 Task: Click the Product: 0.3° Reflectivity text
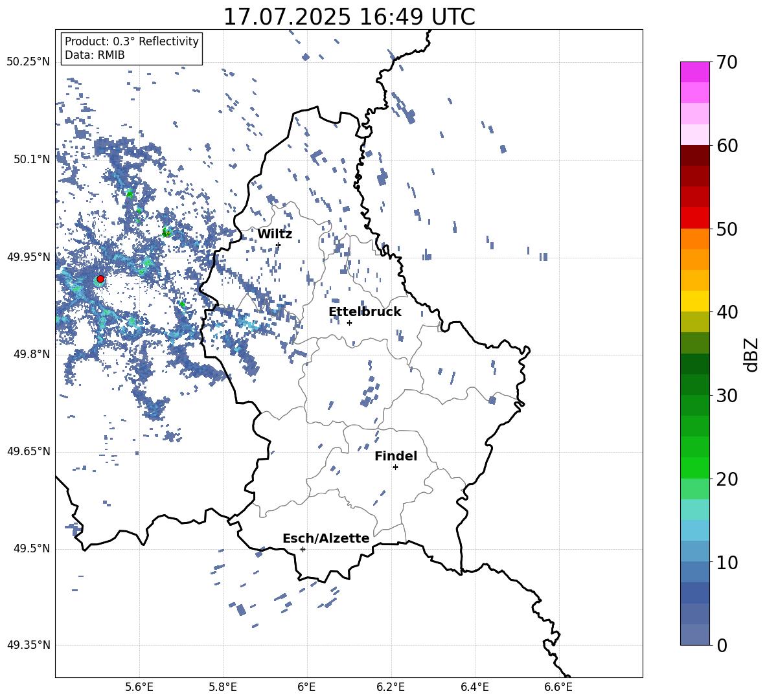pyautogui.click(x=132, y=41)
